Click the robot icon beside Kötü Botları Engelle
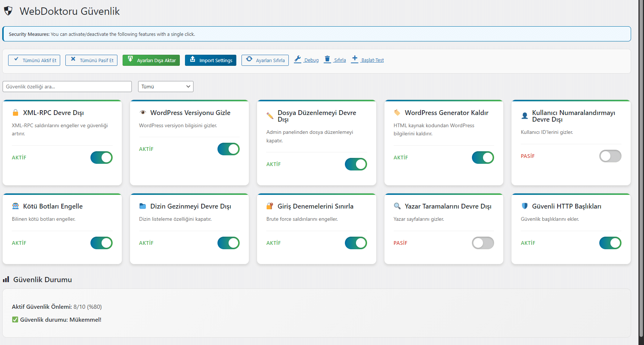Screen dimensions: 644x345 tap(16, 206)
